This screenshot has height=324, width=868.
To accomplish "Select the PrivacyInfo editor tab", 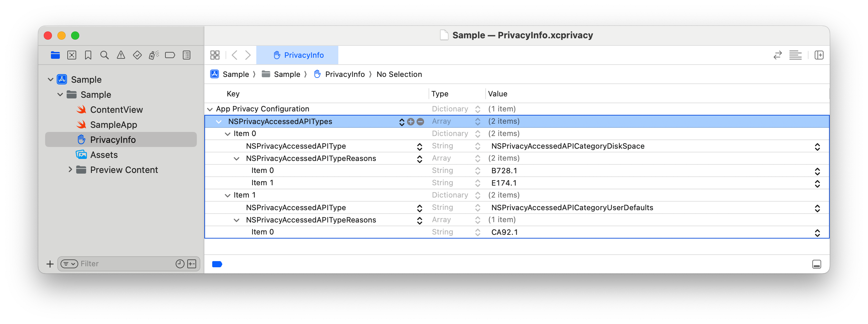I will coord(297,55).
